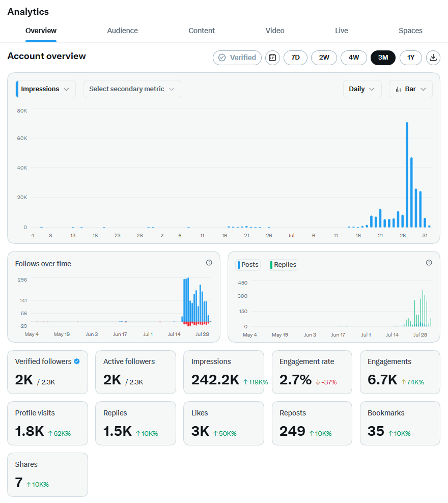Select the 7D time range
This screenshot has width=448, height=503.
pyautogui.click(x=295, y=58)
